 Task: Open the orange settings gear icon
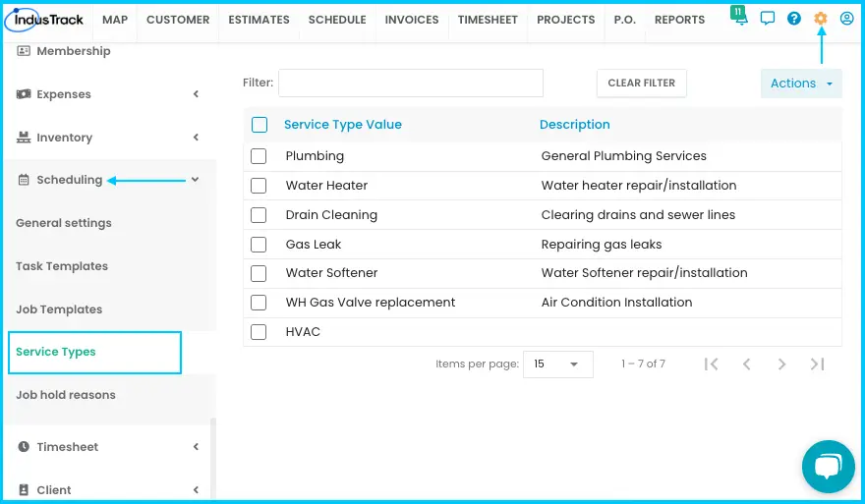821,19
